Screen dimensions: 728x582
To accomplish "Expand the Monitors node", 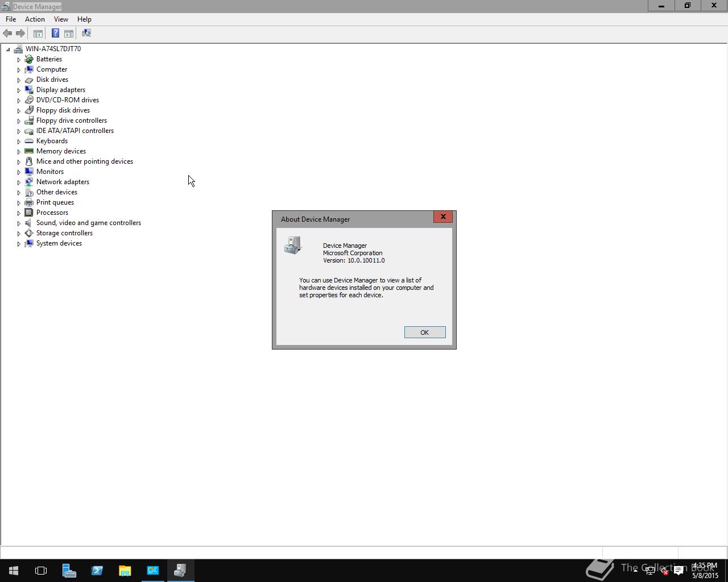I will click(19, 172).
